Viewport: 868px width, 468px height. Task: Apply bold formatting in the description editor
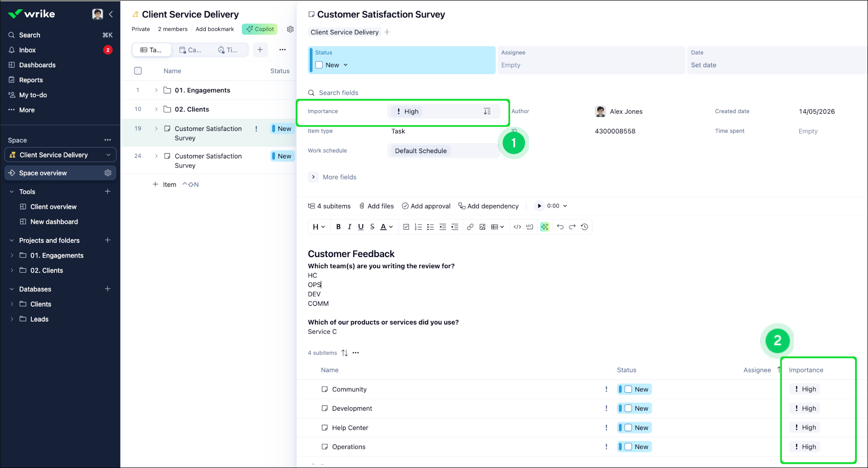coord(338,227)
